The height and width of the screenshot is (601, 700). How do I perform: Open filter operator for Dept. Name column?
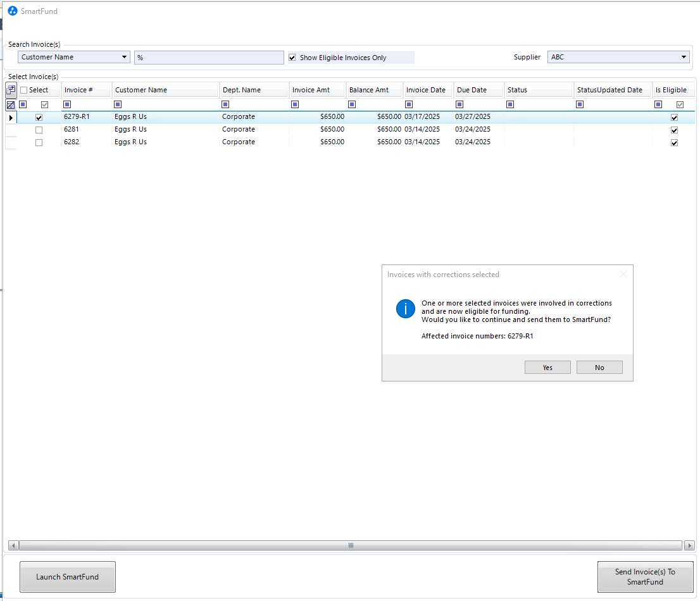tap(225, 104)
